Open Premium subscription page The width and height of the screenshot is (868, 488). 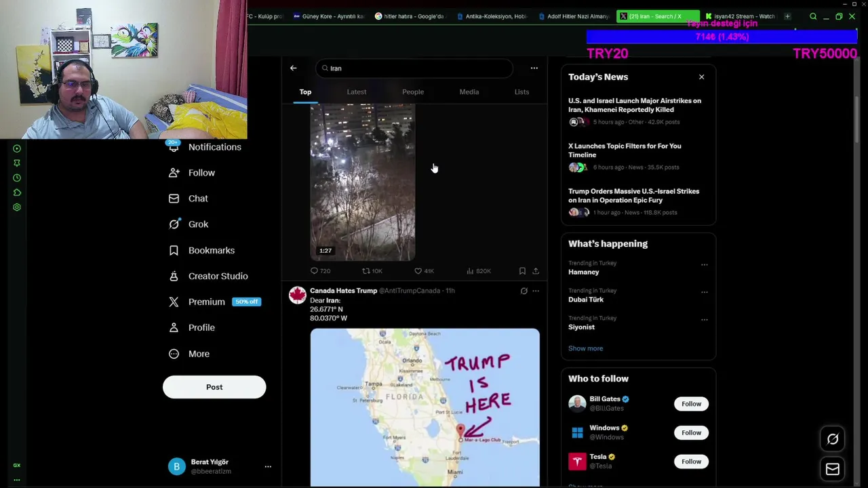tap(214, 302)
